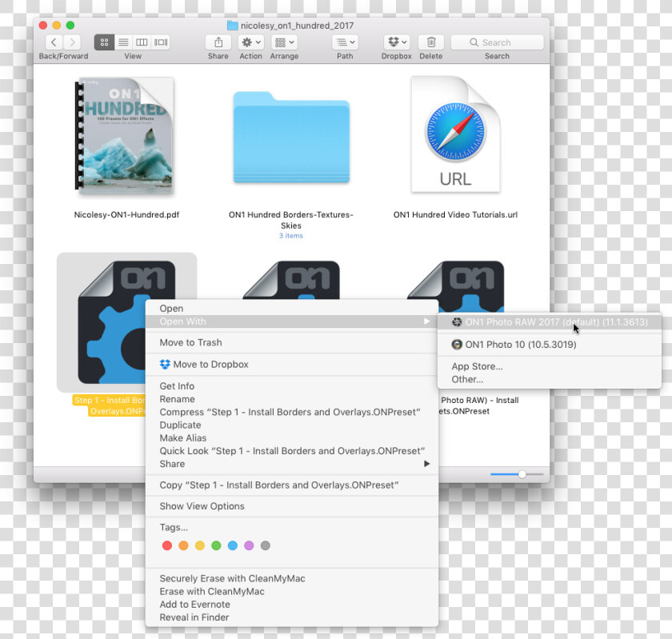Apply the gray tag color
The image size is (672, 639).
tap(266, 545)
